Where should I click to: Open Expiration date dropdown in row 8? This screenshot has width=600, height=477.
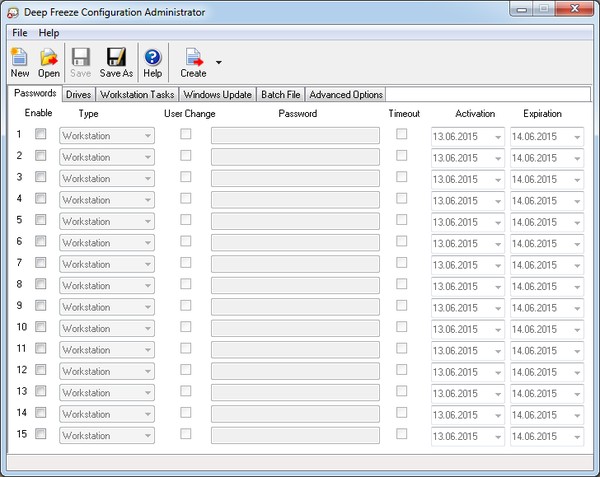pos(577,286)
